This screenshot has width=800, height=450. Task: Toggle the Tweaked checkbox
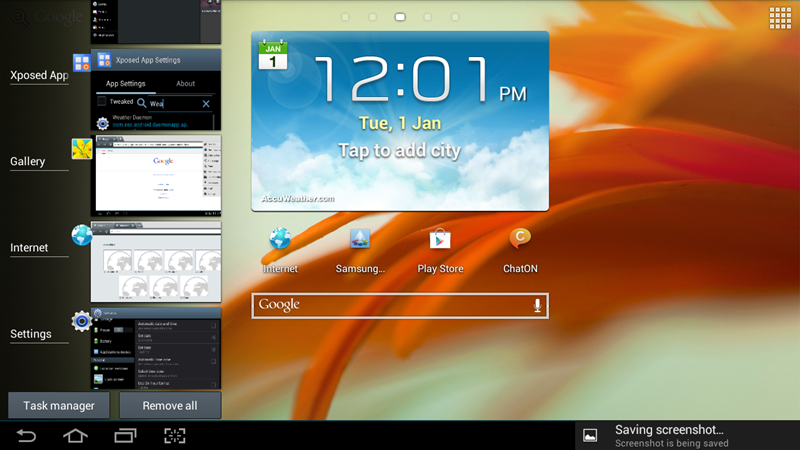click(x=102, y=101)
